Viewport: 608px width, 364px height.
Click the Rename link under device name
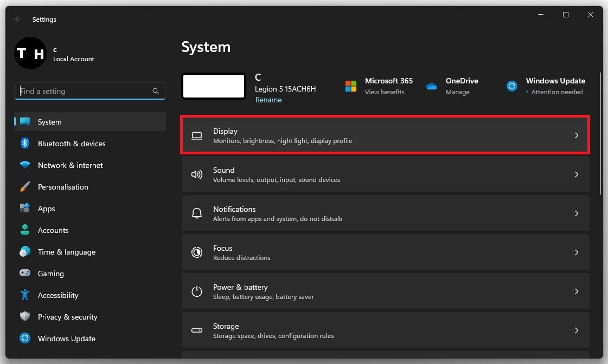(x=268, y=100)
